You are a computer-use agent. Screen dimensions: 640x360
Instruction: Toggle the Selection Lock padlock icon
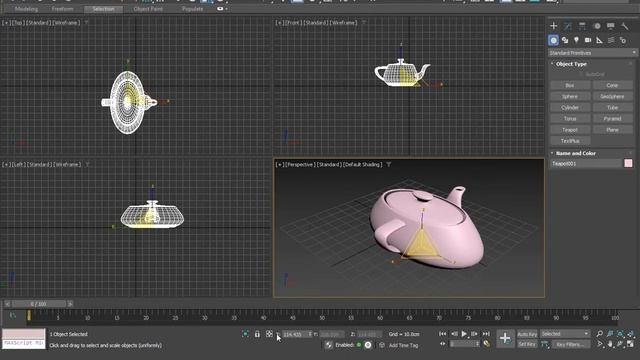(257, 334)
